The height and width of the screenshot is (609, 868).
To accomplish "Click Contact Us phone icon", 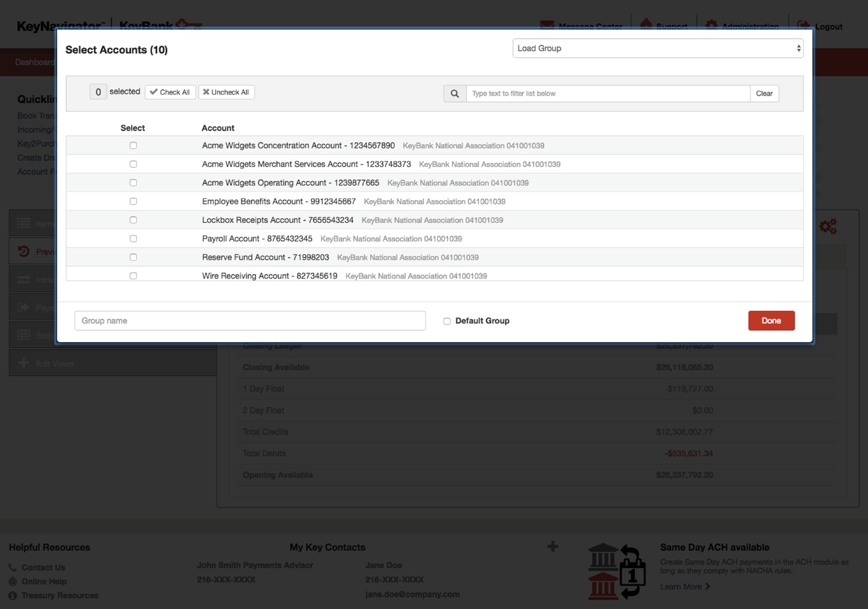I will [x=13, y=568].
